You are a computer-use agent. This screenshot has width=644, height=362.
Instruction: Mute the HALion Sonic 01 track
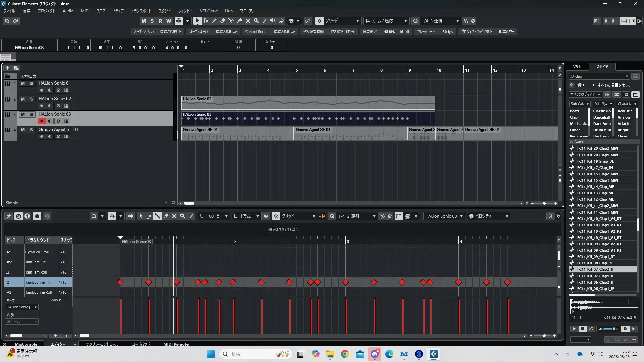[23, 83]
